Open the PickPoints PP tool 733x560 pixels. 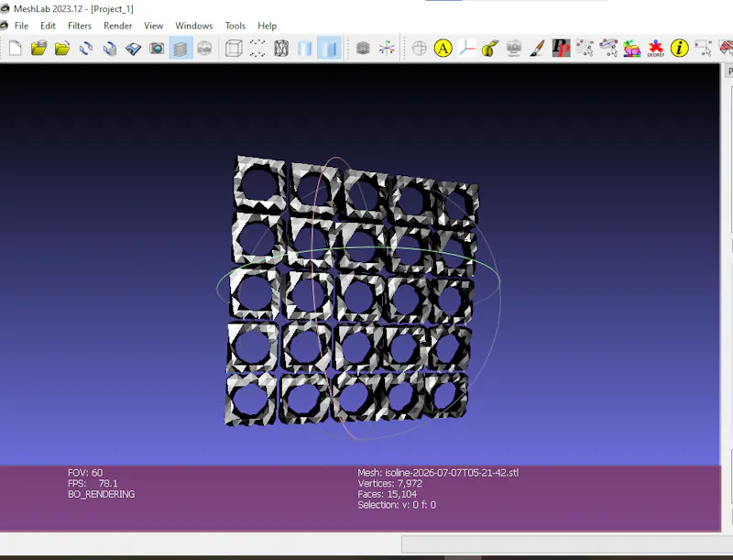(x=561, y=49)
